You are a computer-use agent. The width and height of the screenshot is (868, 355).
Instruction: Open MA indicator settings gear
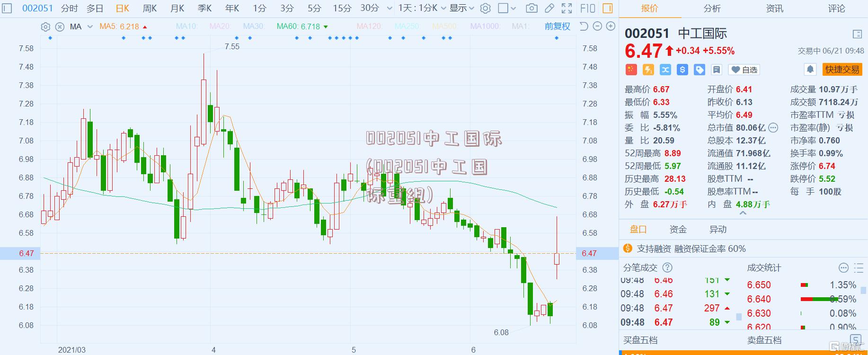(45, 27)
